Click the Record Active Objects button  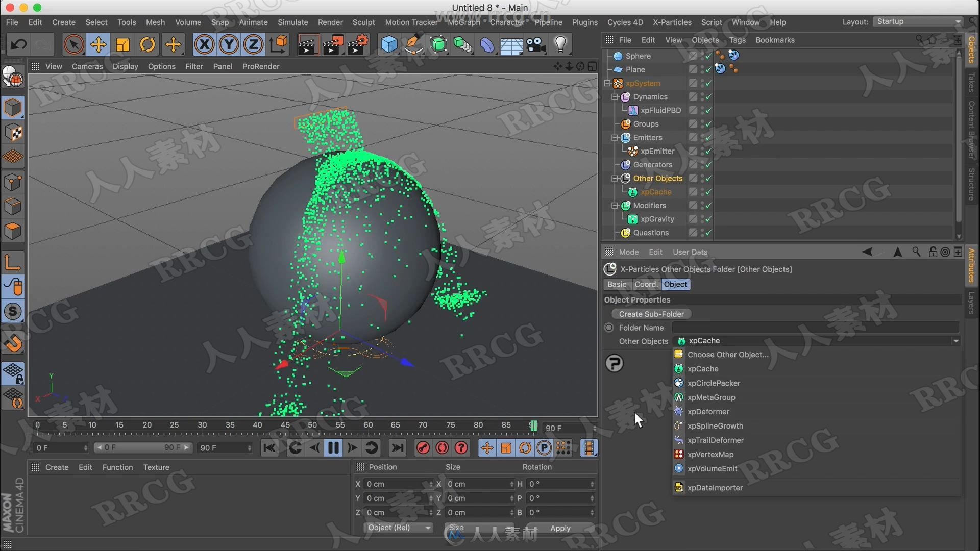point(423,448)
